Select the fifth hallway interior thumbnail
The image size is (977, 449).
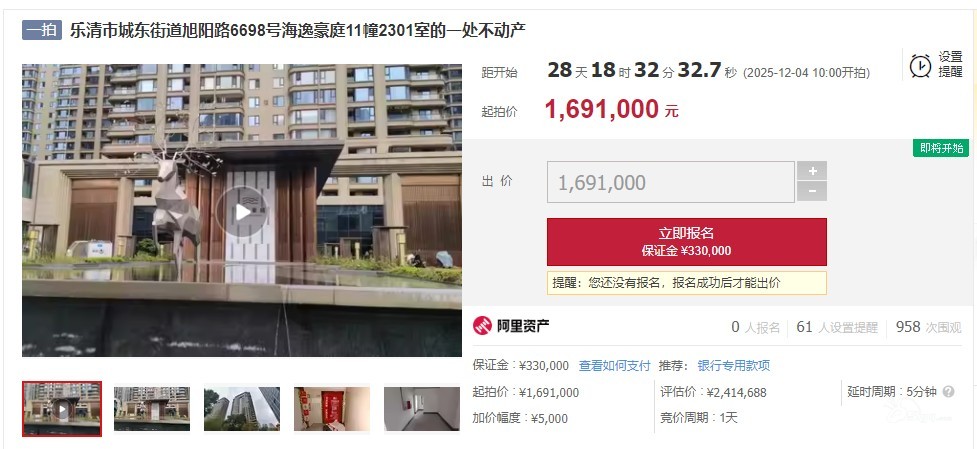point(422,409)
